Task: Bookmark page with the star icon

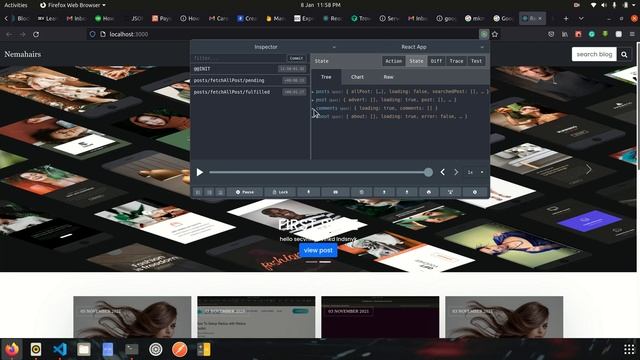Action: (x=495, y=34)
